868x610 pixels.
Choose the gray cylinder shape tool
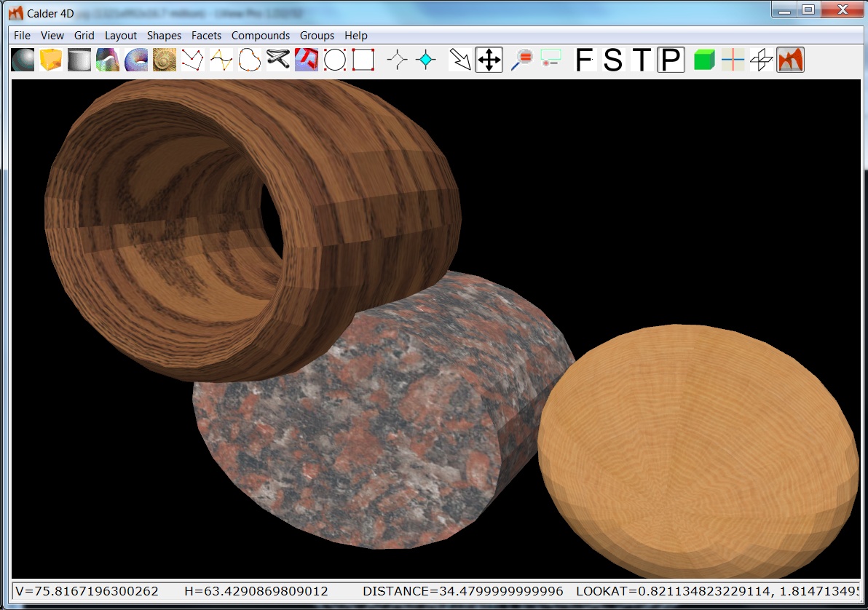79,60
